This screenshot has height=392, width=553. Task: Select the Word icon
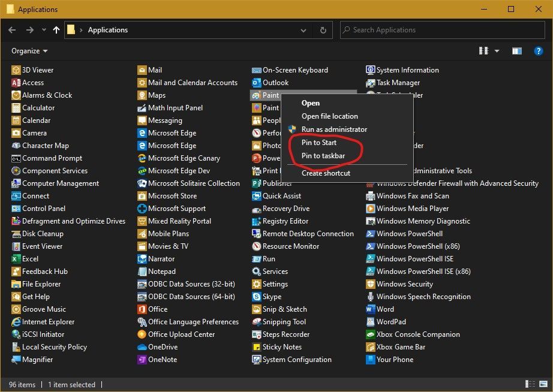370,309
